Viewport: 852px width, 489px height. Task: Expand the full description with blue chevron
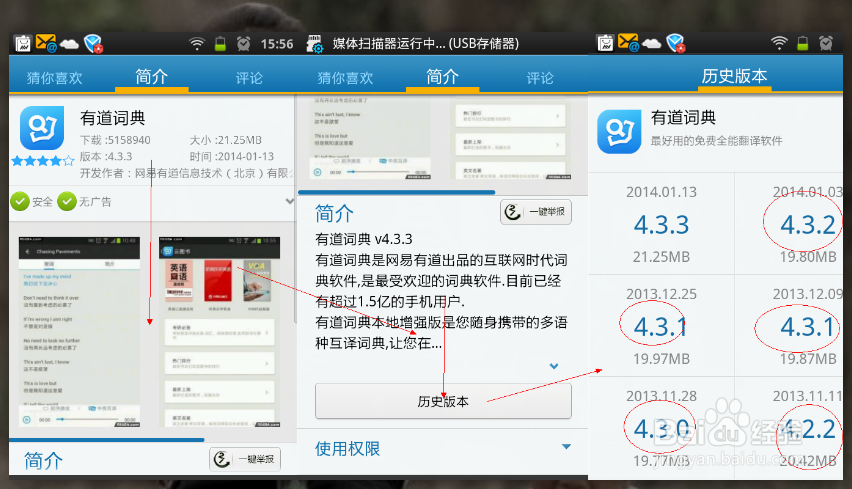[554, 366]
